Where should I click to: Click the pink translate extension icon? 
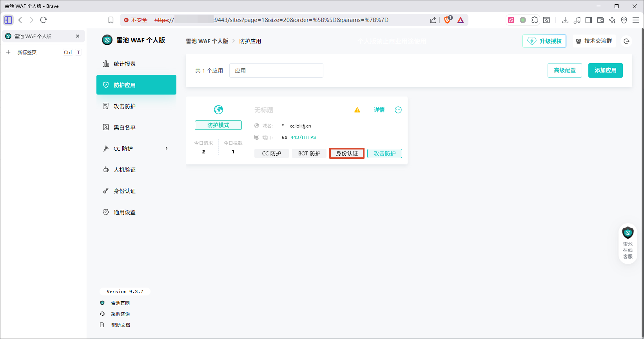[511, 20]
